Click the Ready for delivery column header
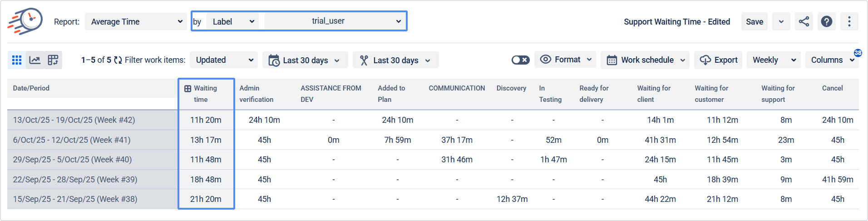This screenshot has width=868, height=221. click(x=594, y=94)
